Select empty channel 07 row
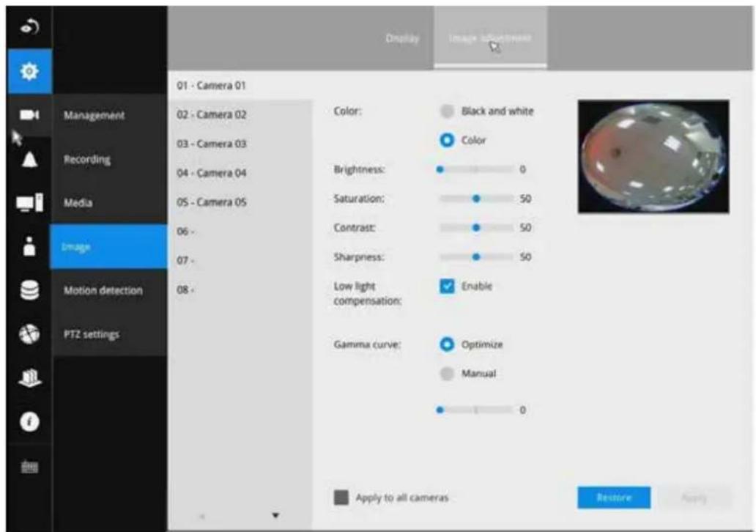756x532 pixels. (240, 260)
